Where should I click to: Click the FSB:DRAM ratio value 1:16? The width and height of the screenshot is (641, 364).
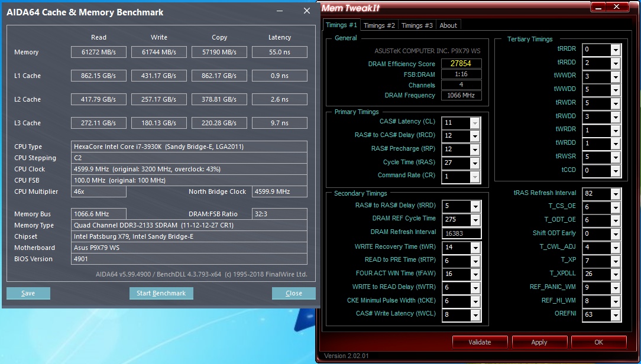point(461,74)
